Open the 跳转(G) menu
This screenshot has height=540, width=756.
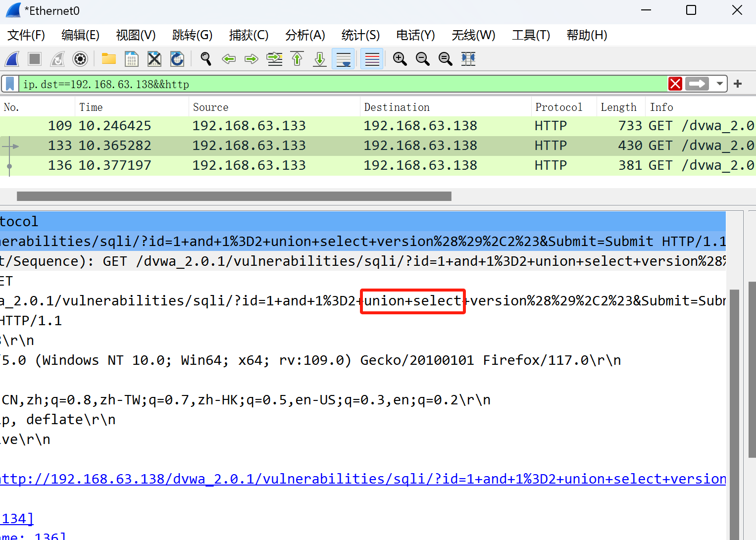[192, 35]
